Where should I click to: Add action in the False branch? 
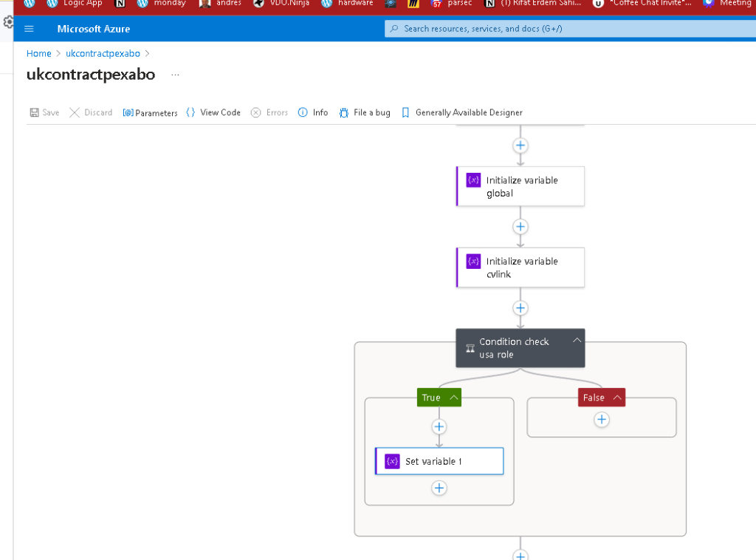pyautogui.click(x=601, y=420)
